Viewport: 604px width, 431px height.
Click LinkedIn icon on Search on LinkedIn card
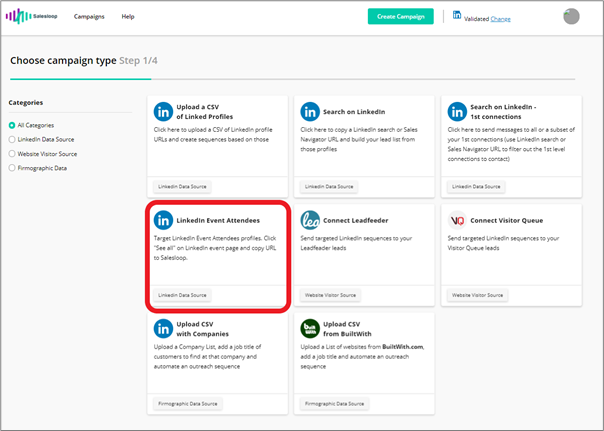pyautogui.click(x=310, y=112)
